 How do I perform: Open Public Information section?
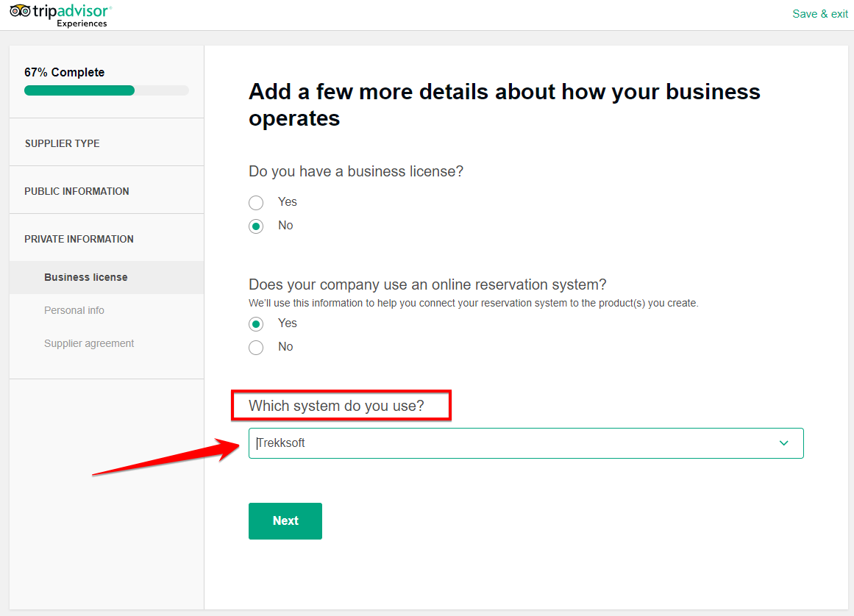point(107,191)
